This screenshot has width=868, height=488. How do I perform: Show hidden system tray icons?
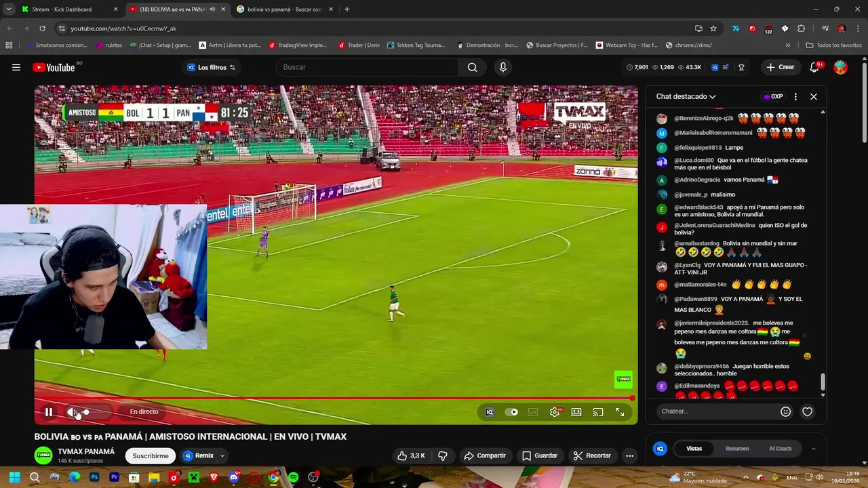click(x=745, y=477)
